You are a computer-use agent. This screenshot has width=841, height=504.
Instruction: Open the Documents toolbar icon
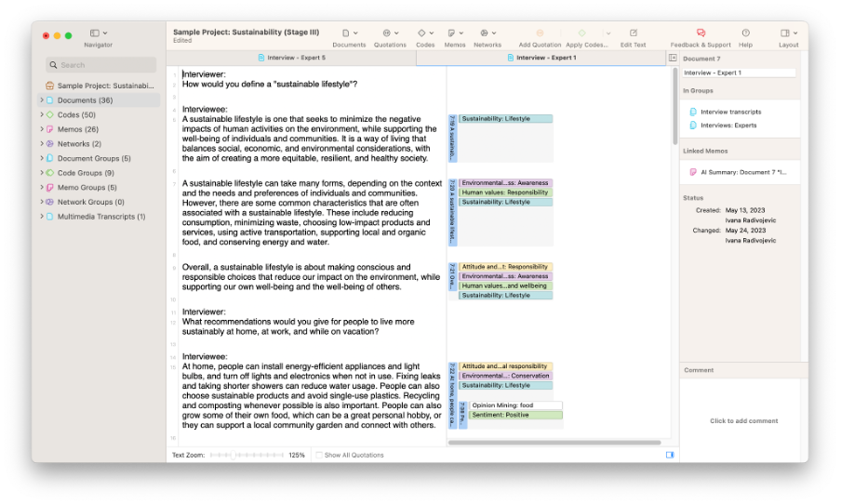pos(349,33)
